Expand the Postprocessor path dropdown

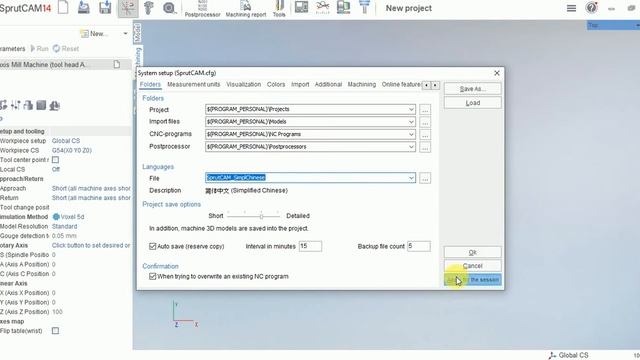pyautogui.click(x=411, y=147)
